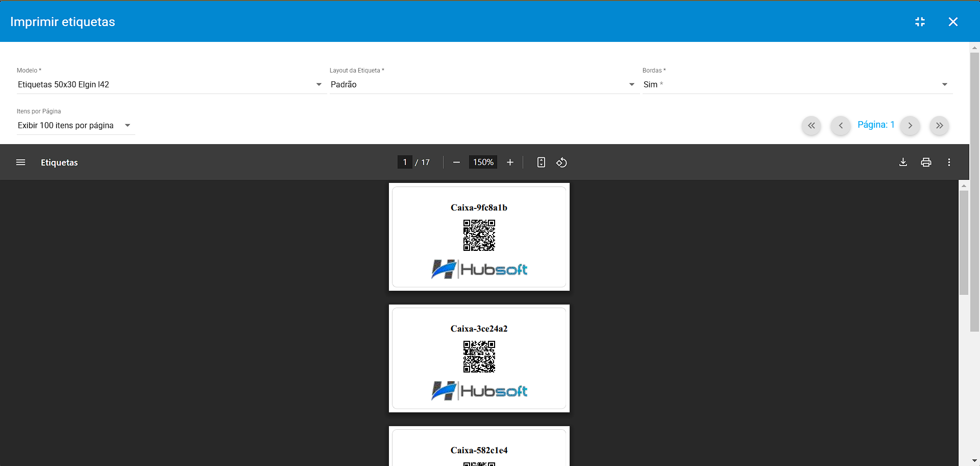Image resolution: width=980 pixels, height=466 pixels.
Task: Click the Caixa-3ce24a2 label text
Action: 479,329
